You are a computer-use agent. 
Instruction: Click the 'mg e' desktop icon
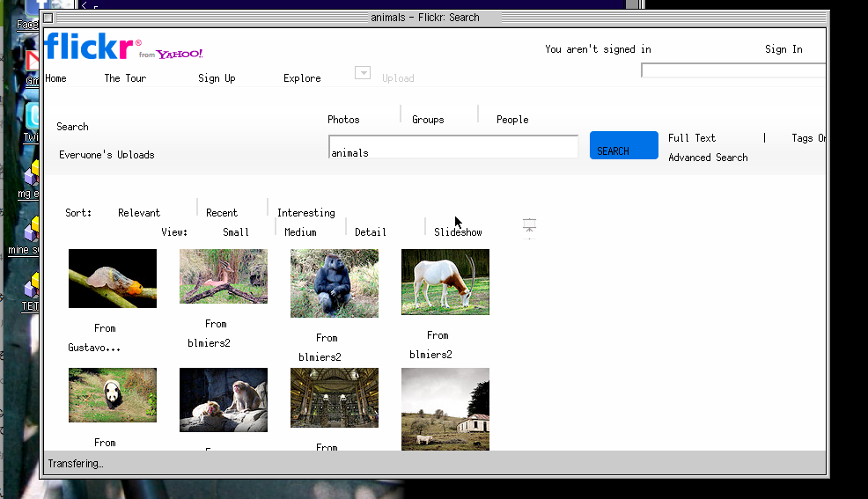click(x=29, y=180)
